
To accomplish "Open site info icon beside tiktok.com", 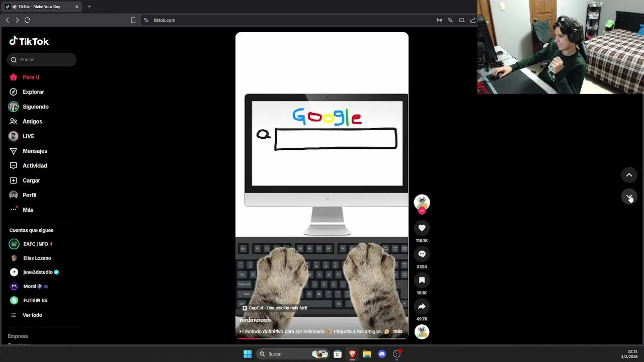I will coord(146,20).
